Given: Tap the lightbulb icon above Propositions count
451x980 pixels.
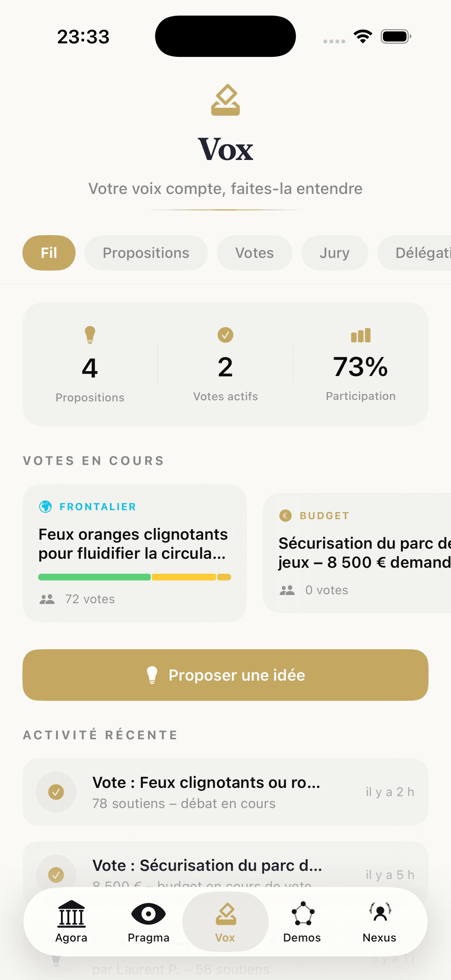Looking at the screenshot, I should [90, 335].
